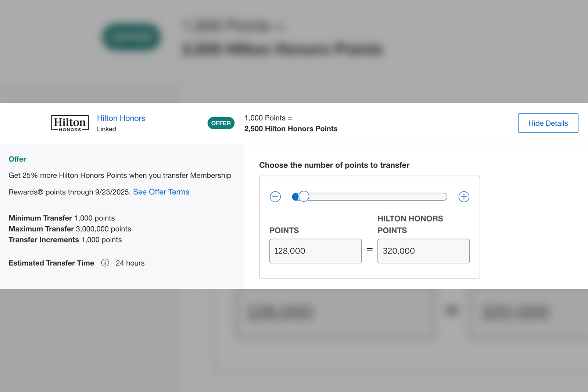Click the 'HILTON HONORS POINTS' field label
This screenshot has width=588, height=392.
click(x=410, y=224)
